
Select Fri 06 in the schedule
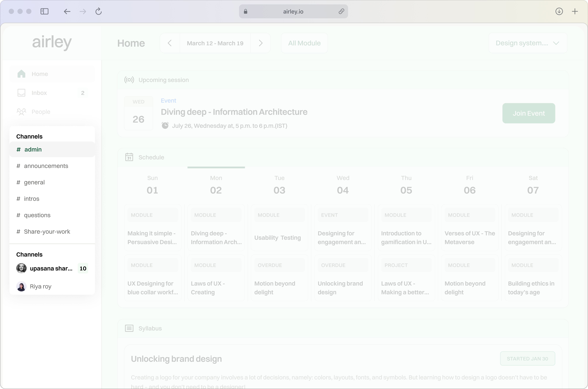point(470,185)
